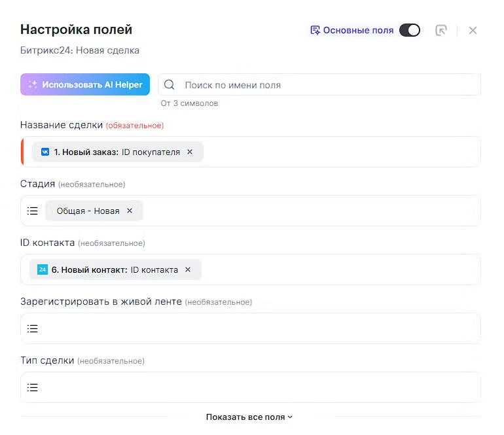
Task: Open the Стадия list icon
Action: (32, 211)
